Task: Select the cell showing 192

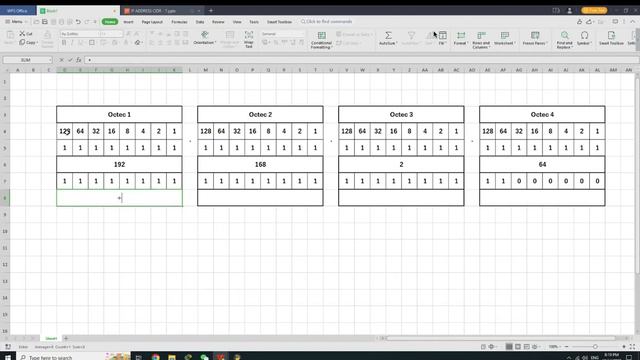Action: click(x=119, y=164)
